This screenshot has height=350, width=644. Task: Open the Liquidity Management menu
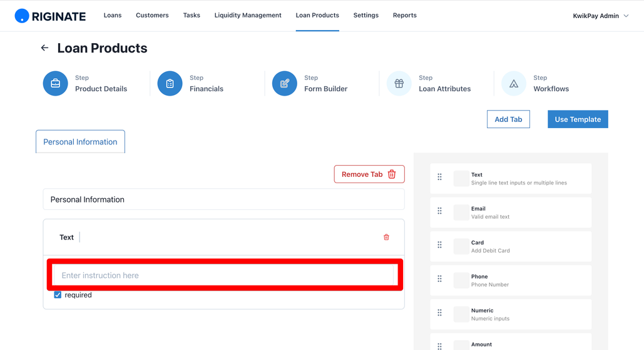(248, 15)
